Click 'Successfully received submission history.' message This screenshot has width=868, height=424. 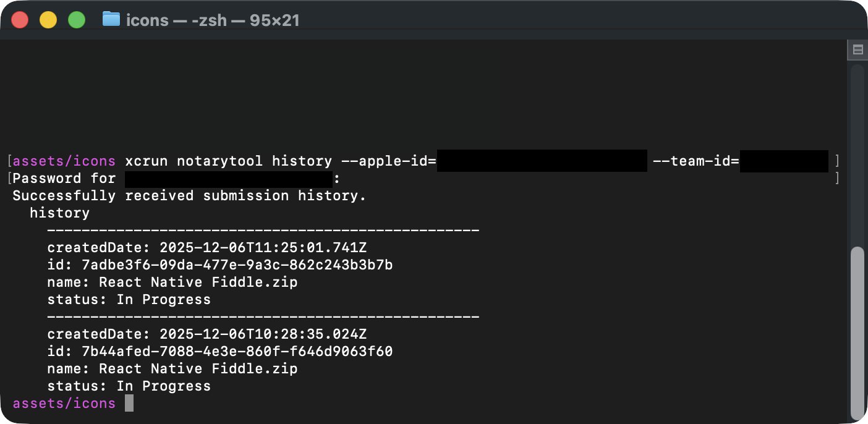coord(190,196)
